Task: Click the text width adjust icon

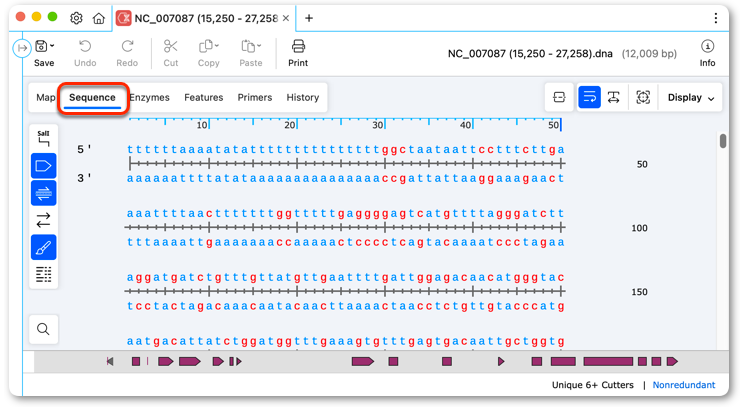Action: 614,97
